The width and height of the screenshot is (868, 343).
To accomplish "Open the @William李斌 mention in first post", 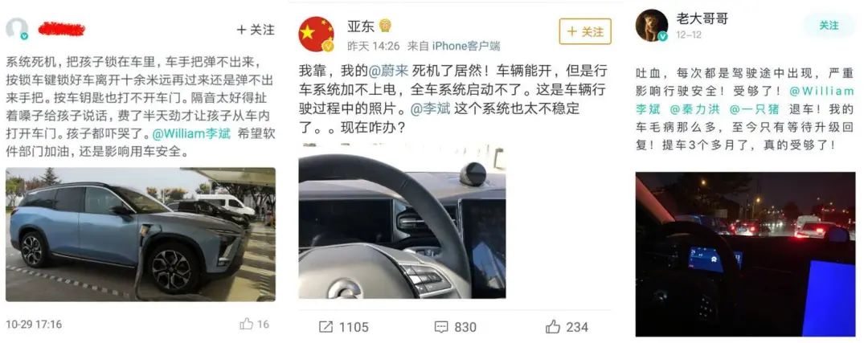I will tap(190, 134).
